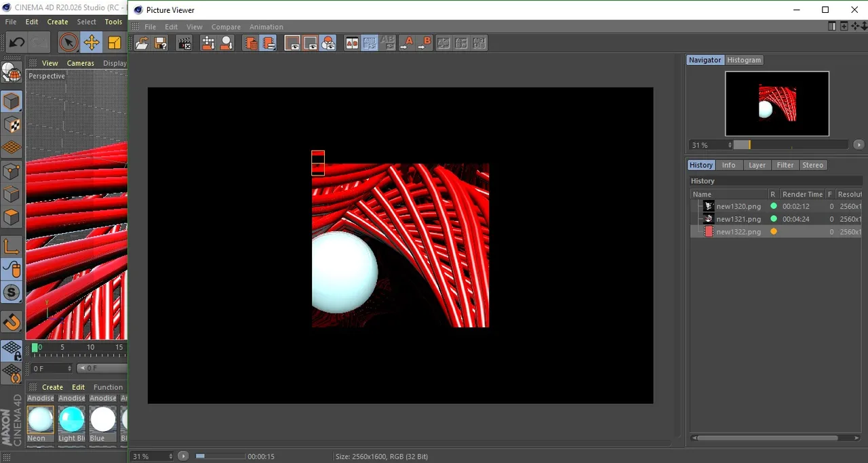Click the Make Editable globe icon

point(12,72)
